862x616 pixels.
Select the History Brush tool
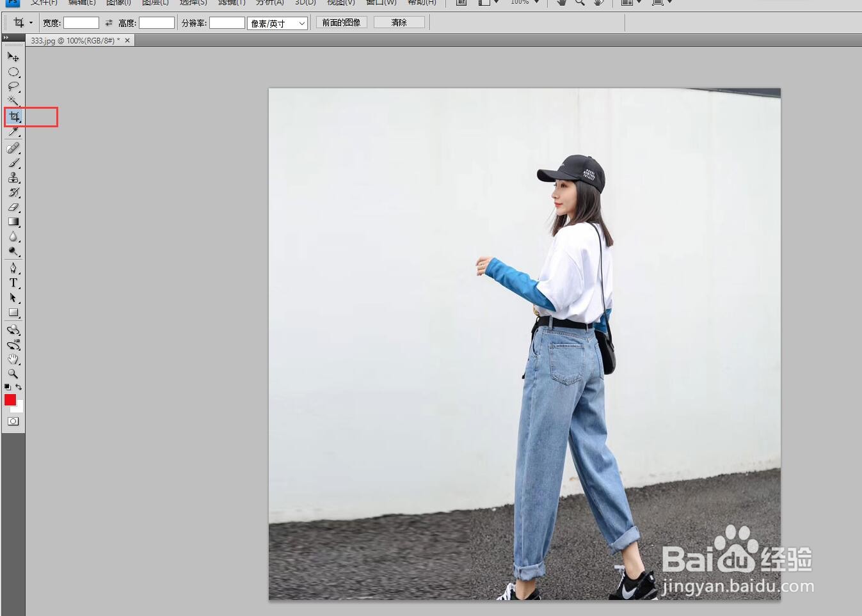pos(13,192)
